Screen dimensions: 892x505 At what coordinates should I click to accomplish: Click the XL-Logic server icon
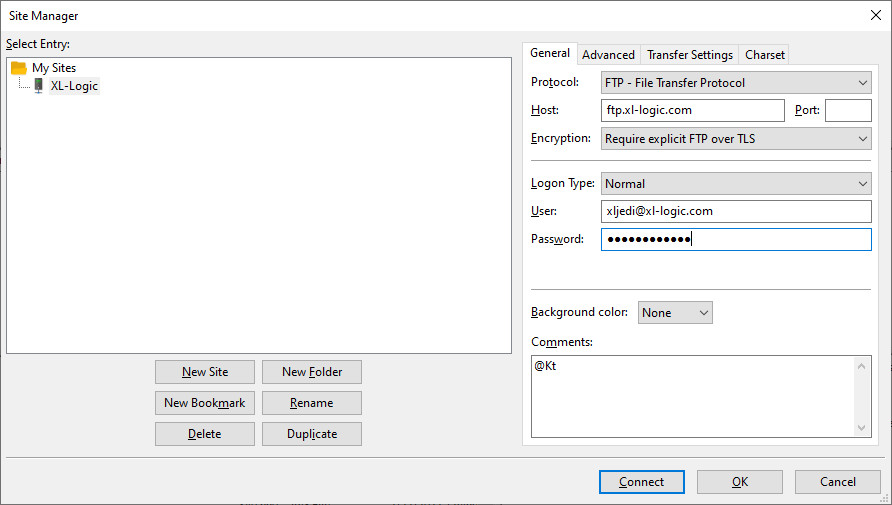pyautogui.click(x=38, y=86)
